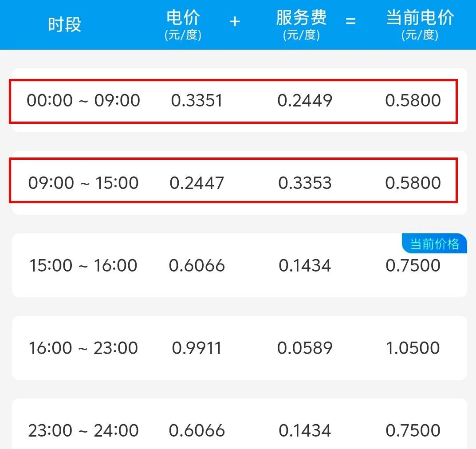Select the 时段 column header

click(64, 24)
